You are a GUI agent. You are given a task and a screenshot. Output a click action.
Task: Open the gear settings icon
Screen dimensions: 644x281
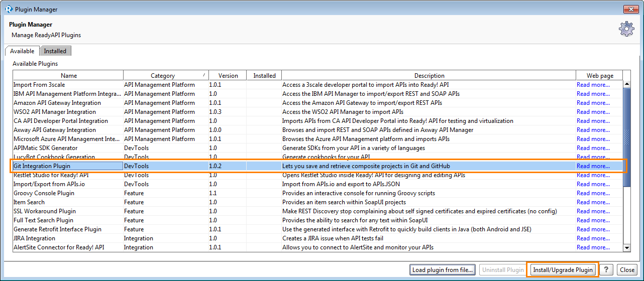click(x=626, y=29)
